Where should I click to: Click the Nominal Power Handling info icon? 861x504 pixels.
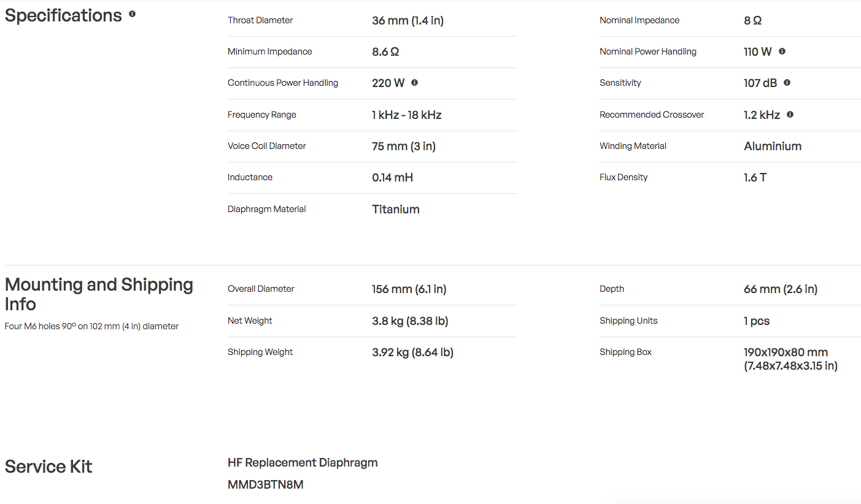(782, 51)
